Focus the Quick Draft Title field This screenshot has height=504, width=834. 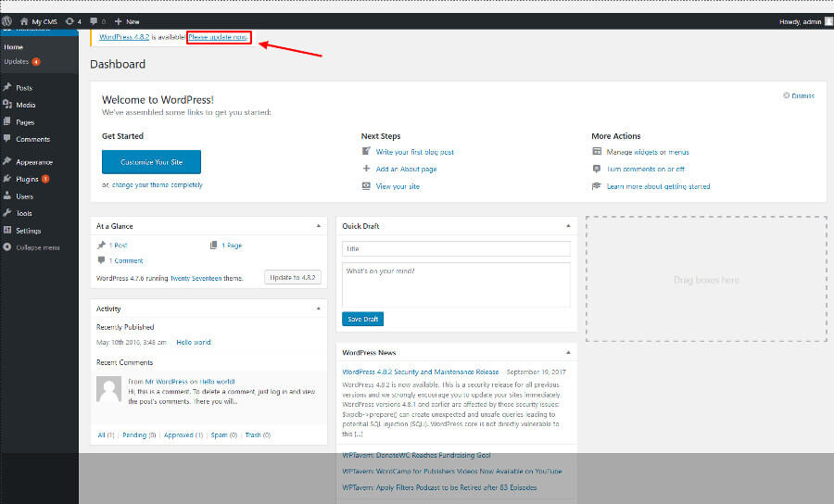point(456,248)
